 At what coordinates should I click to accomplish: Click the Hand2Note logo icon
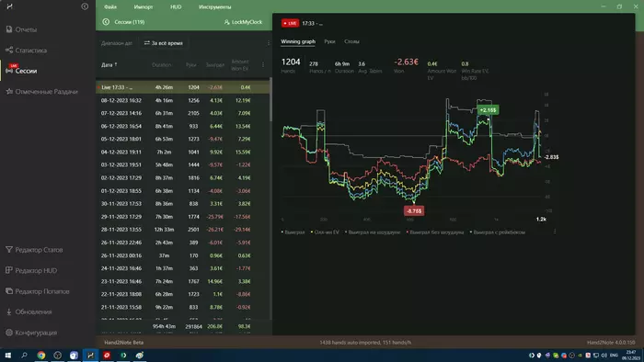pyautogui.click(x=9, y=6)
